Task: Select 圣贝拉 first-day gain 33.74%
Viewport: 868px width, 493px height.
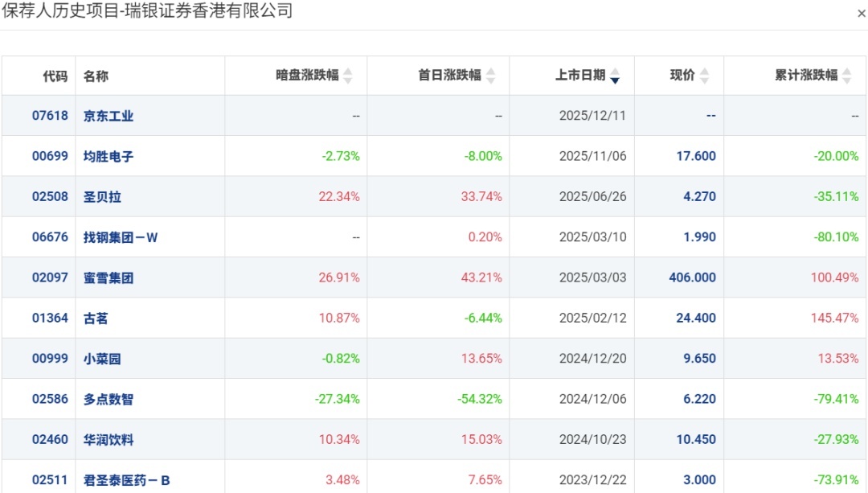Action: pyautogui.click(x=481, y=197)
